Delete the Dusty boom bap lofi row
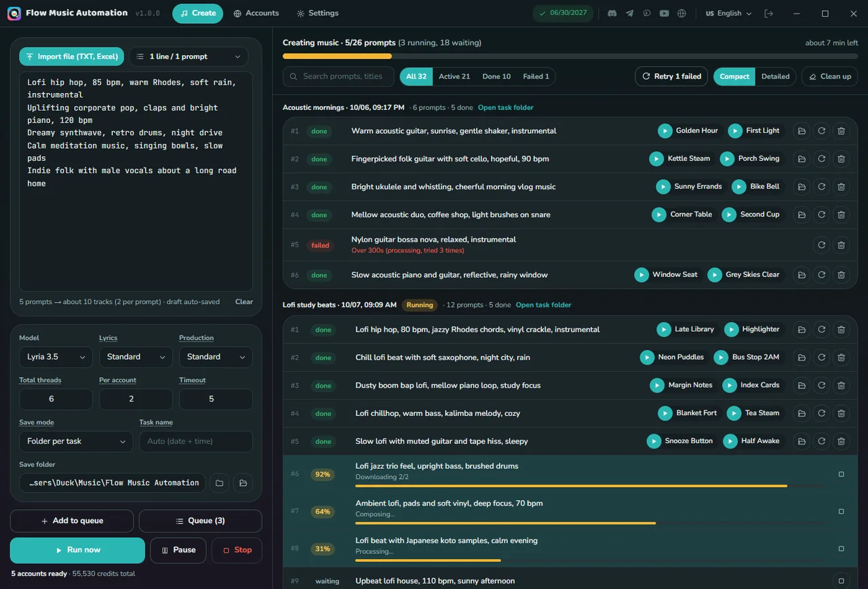Screen dimensions: 868x589 (x=841, y=385)
